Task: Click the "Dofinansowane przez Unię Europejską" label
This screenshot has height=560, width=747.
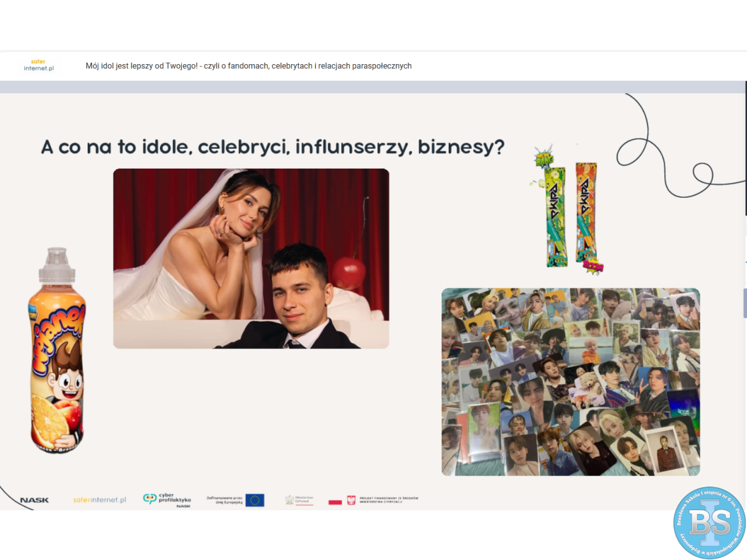Action: pyautogui.click(x=224, y=500)
